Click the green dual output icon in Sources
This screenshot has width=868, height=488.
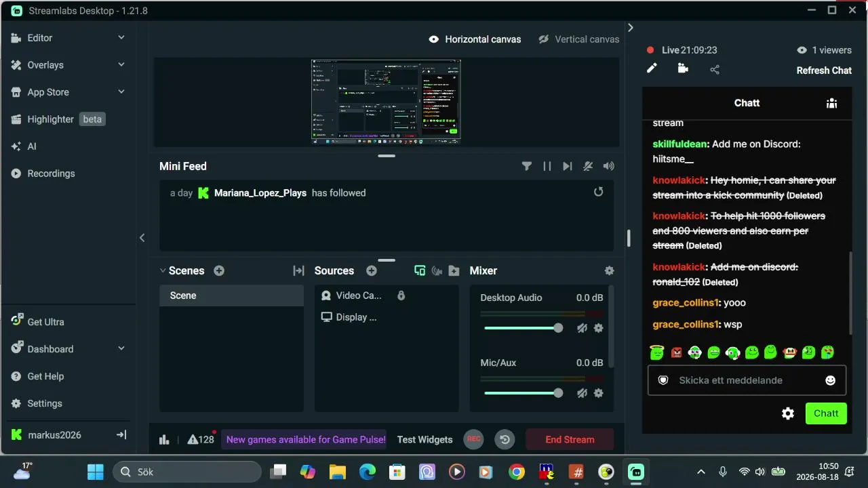click(x=420, y=270)
